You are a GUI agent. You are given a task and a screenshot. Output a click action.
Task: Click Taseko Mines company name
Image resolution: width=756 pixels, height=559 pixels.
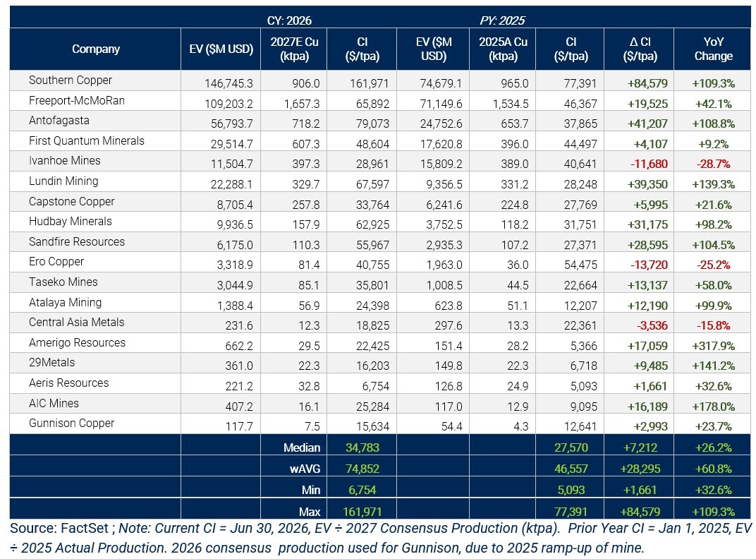pos(63,282)
